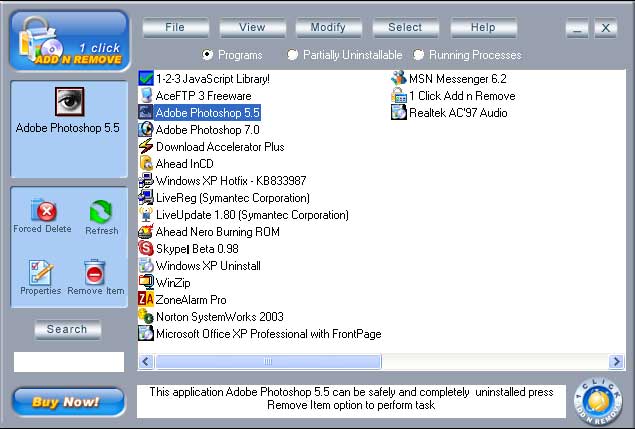Viewport: 635px width, 429px height.
Task: Open the Select menu
Action: point(405,28)
